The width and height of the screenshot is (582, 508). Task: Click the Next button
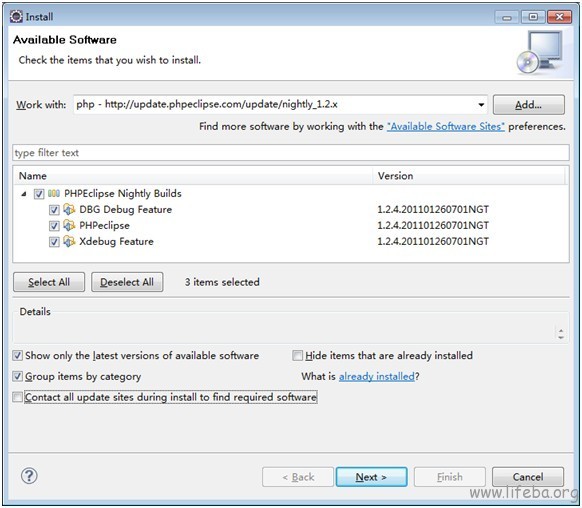(x=371, y=477)
